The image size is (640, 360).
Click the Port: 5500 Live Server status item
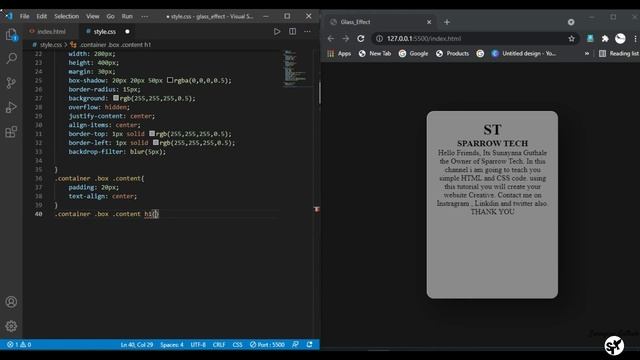click(x=267, y=345)
